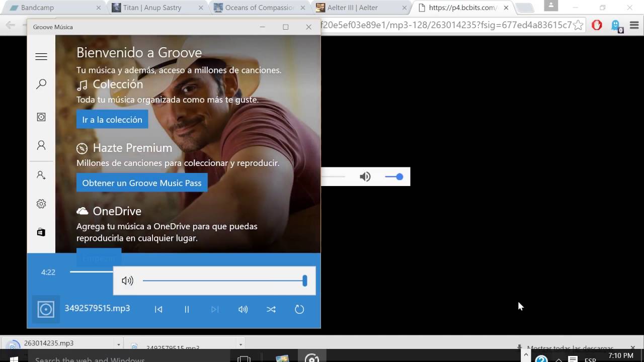Open options arrow for 263014235.mp3 download

(118, 344)
